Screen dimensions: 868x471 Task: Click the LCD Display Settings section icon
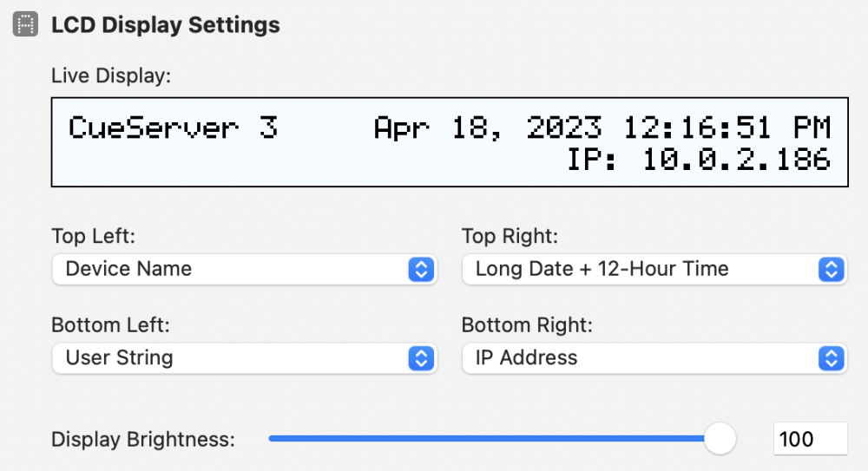[x=25, y=24]
